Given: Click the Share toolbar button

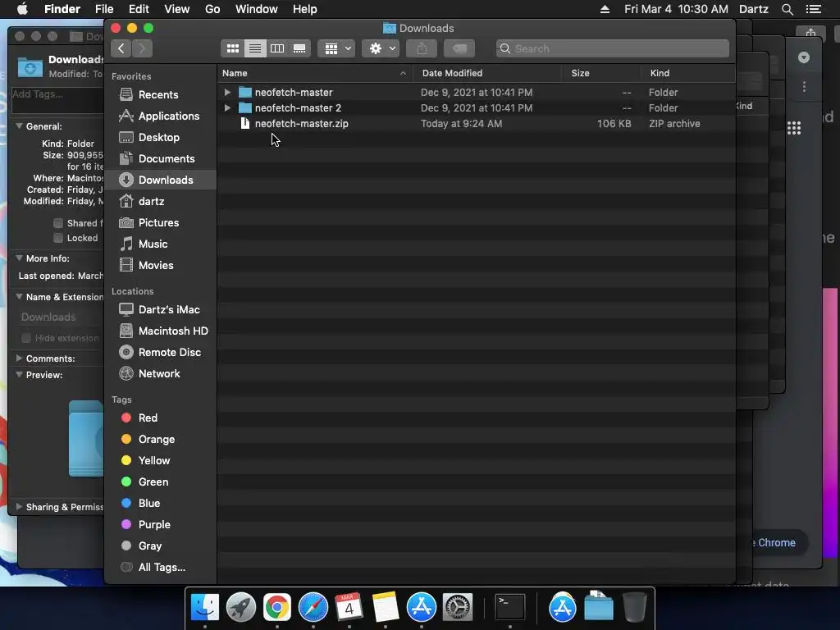Looking at the screenshot, I should click(x=422, y=48).
